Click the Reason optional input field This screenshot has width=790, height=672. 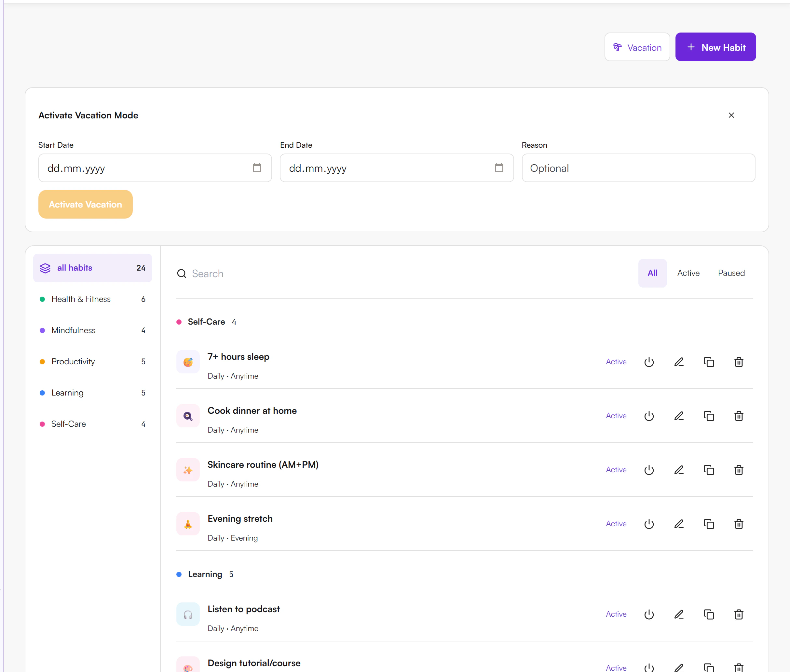[638, 168]
